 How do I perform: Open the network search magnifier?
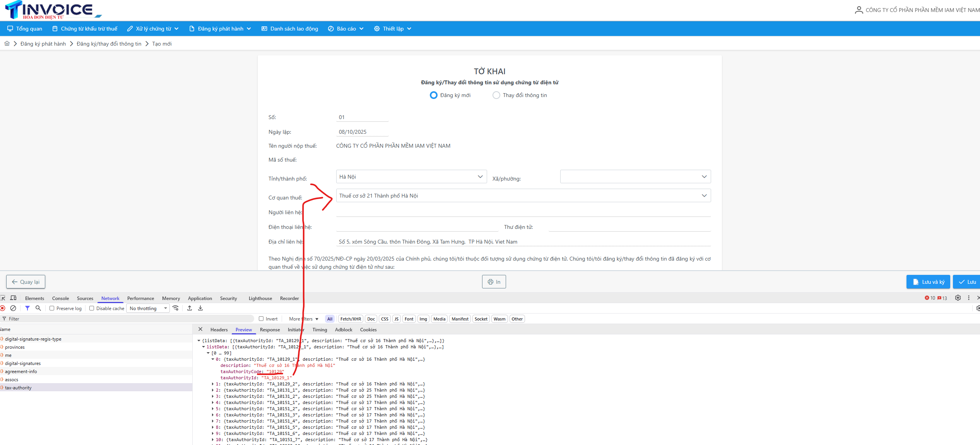coord(38,308)
